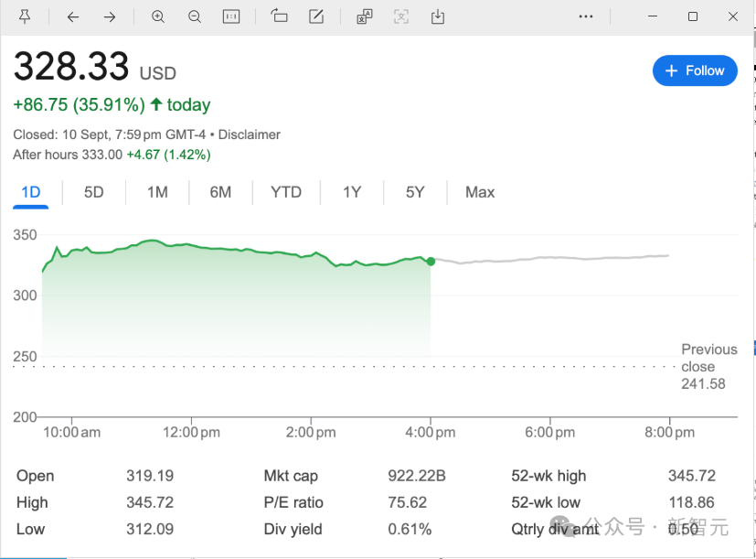Save the image using the download icon
The image size is (756, 559).
438,16
